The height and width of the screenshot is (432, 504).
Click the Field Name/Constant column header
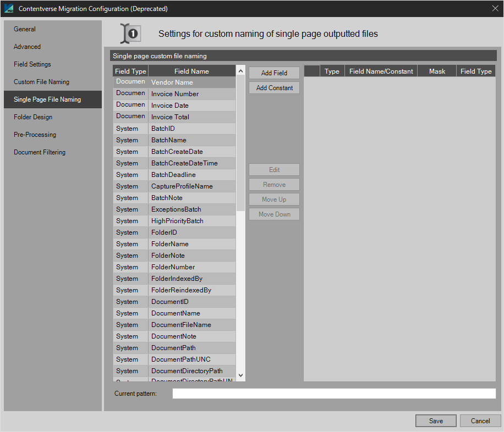point(381,71)
